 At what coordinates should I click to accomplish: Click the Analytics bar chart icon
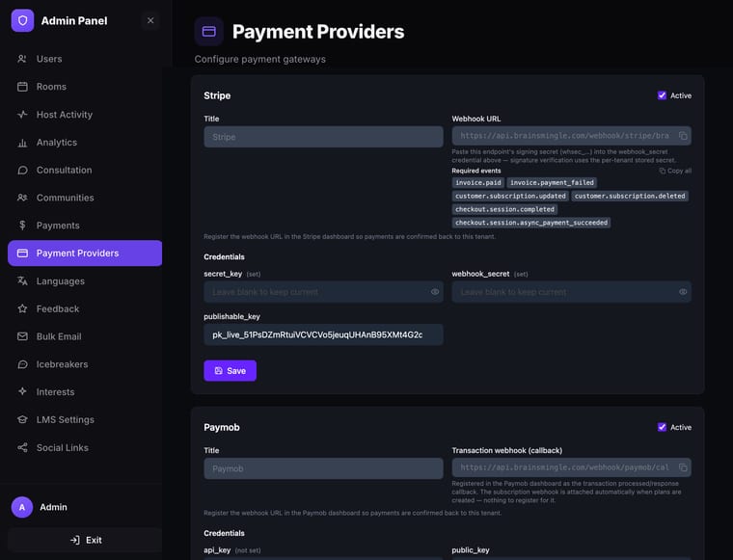tap(22, 143)
